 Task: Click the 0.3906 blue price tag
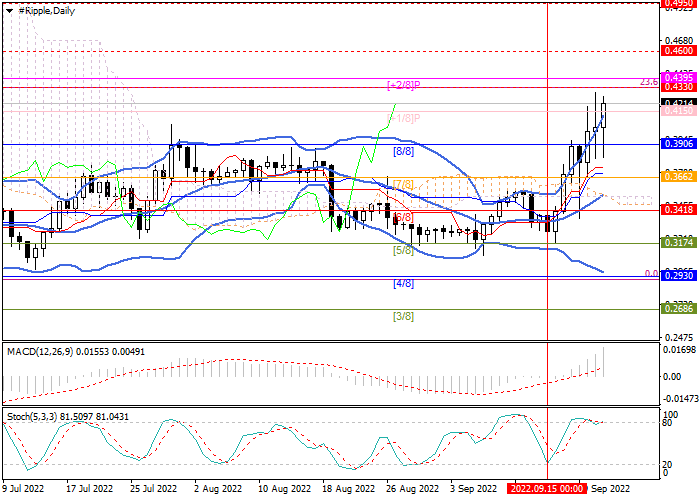tap(679, 144)
